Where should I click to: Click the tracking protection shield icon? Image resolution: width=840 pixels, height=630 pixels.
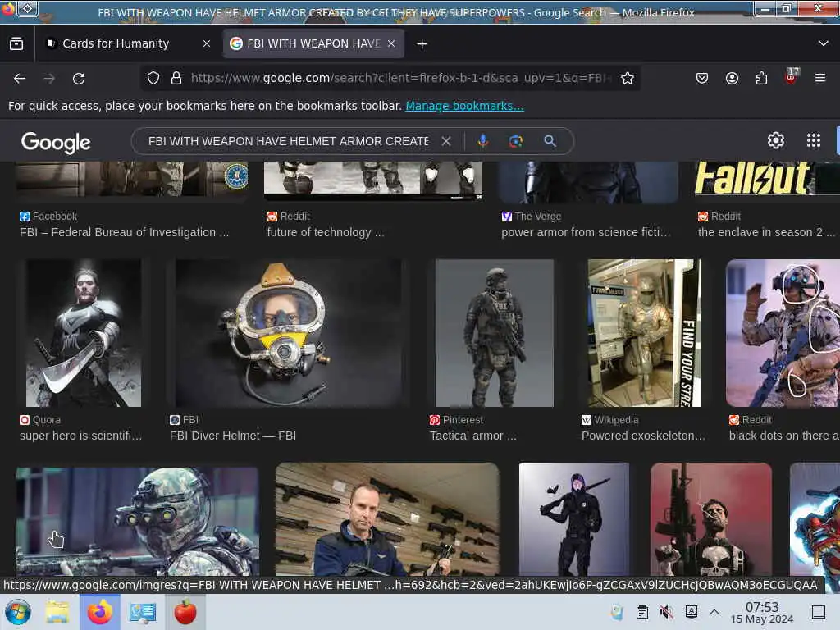click(x=153, y=78)
